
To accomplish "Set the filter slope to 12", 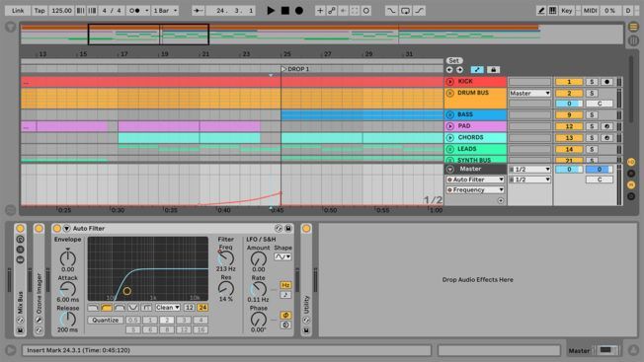I will 189,308.
